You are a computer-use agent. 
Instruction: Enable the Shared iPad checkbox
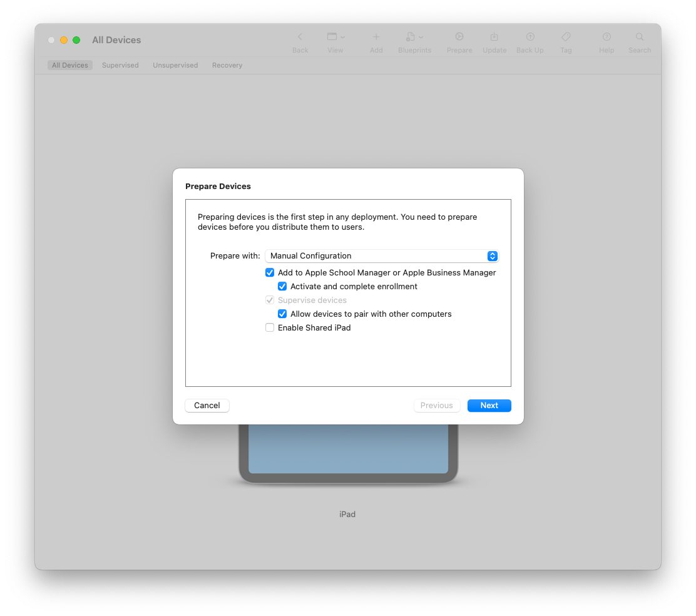[x=270, y=327]
